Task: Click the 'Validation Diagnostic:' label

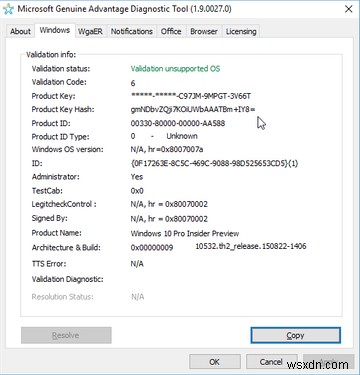Action: [67, 279]
